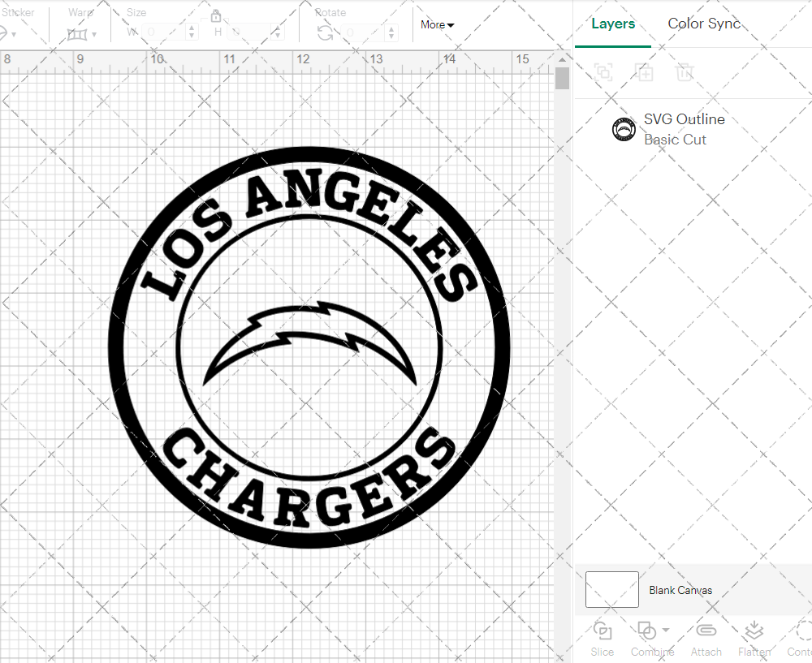812x663 pixels.
Task: Click the Blank Canvas color swatch
Action: [x=611, y=590]
